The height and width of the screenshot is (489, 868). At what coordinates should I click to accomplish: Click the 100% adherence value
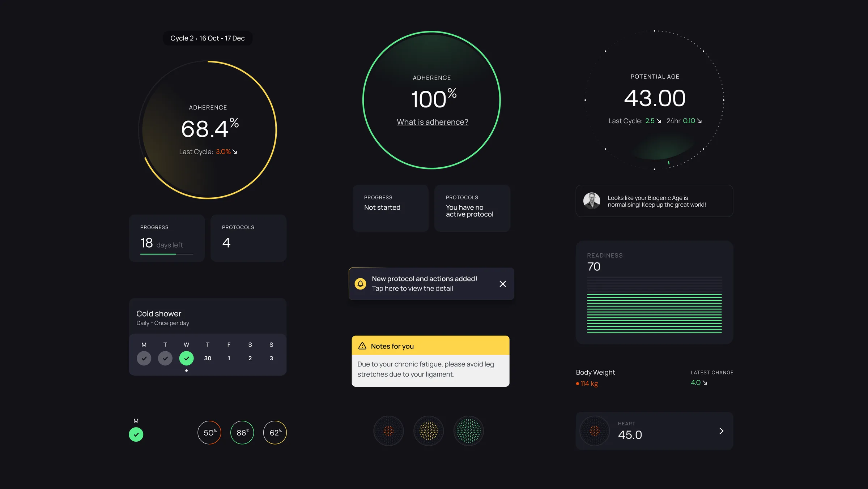434,98
